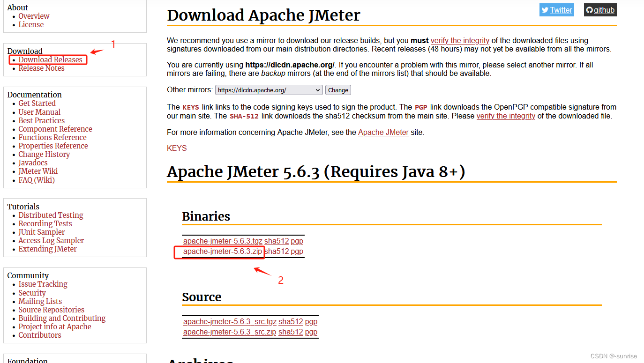
Task: Open Access Log Sampler tutorial
Action: point(51,240)
